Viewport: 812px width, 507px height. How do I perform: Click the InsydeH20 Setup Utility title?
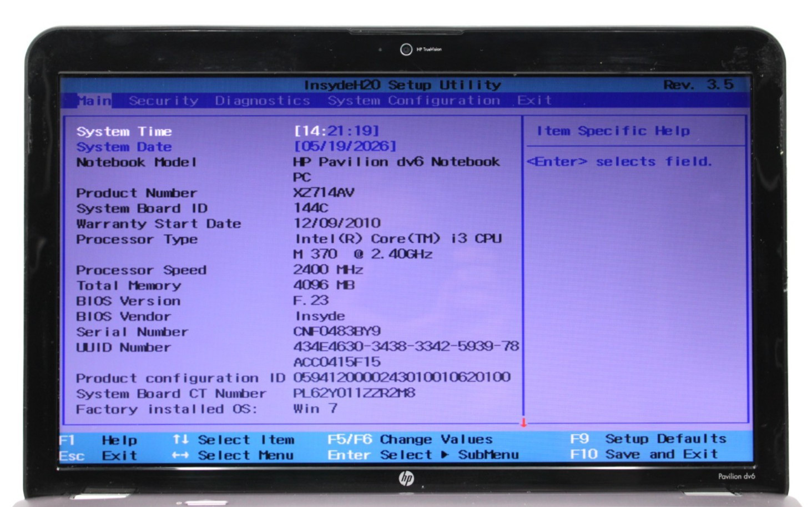point(402,85)
